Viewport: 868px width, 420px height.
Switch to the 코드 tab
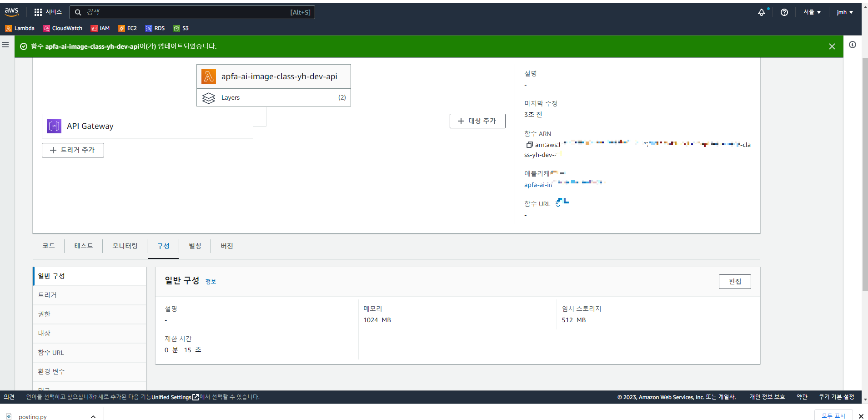coord(49,246)
